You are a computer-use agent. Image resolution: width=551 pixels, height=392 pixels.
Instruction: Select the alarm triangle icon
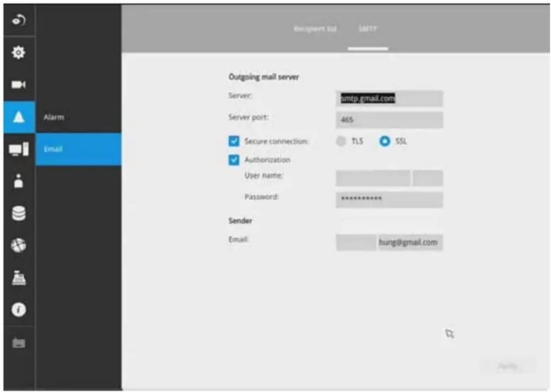[x=19, y=117]
